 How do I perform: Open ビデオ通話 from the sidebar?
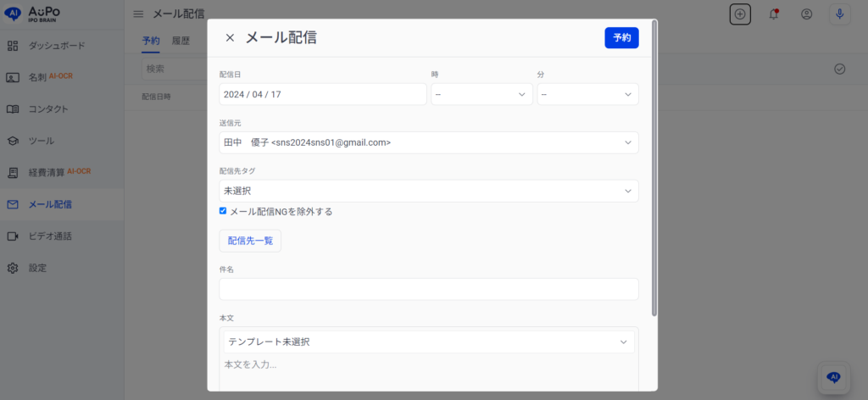[x=51, y=236]
